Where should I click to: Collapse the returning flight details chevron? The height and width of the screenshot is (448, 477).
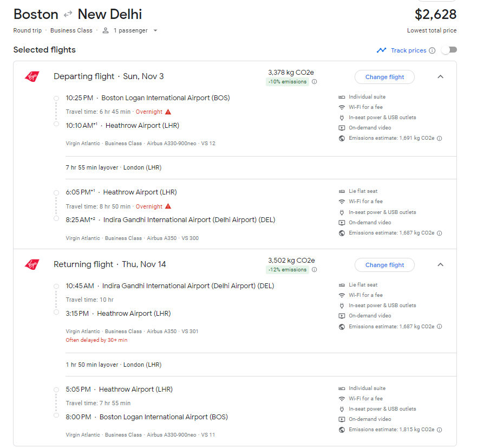click(x=440, y=264)
